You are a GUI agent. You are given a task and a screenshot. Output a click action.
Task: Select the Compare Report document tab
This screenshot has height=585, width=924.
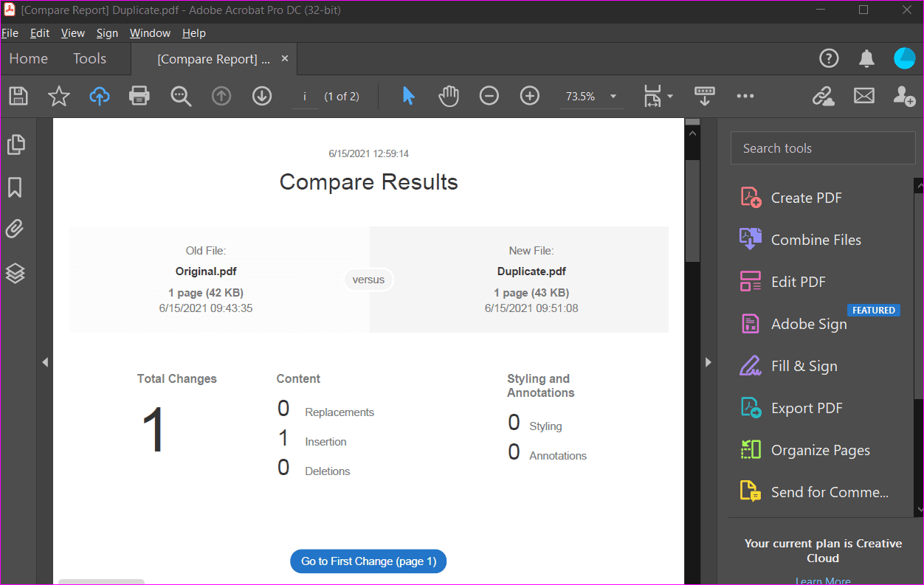click(x=213, y=59)
